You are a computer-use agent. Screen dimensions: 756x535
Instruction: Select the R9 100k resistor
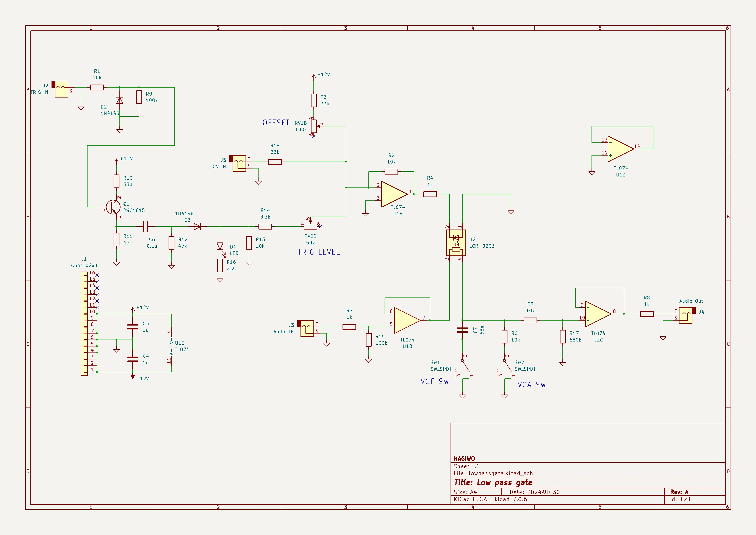(139, 97)
